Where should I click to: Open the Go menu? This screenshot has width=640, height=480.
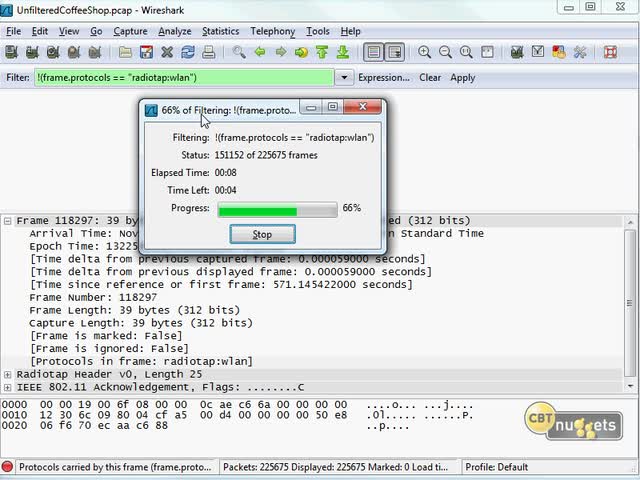pyautogui.click(x=96, y=31)
